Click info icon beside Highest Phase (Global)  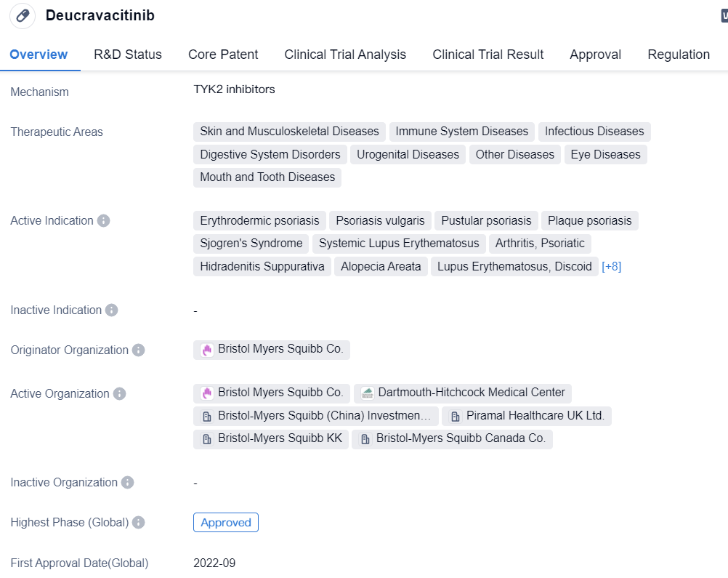[139, 522]
